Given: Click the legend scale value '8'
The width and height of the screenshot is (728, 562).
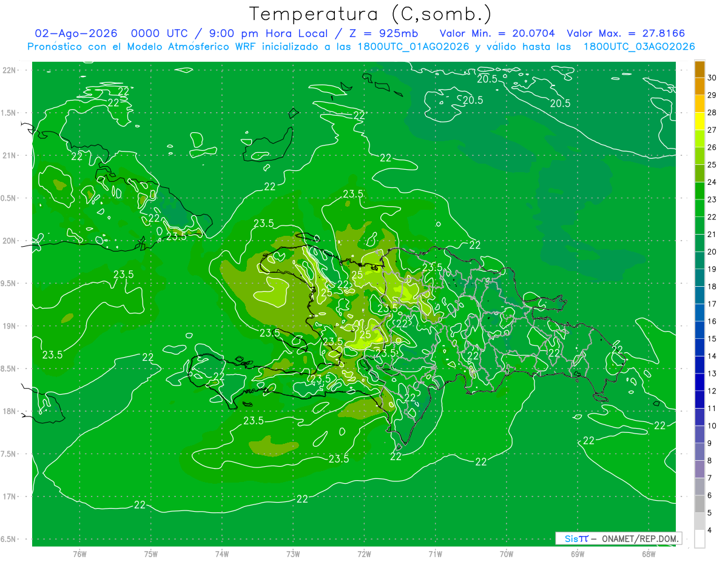Looking at the screenshot, I should [710, 461].
